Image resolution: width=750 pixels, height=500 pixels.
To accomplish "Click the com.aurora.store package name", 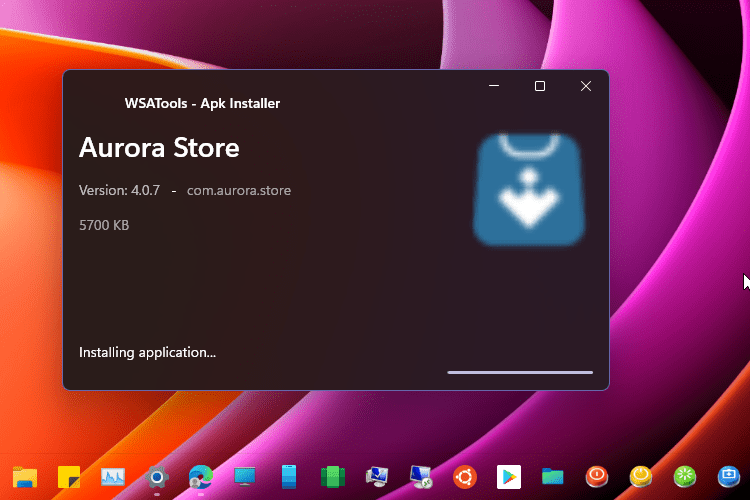I will click(x=239, y=190).
